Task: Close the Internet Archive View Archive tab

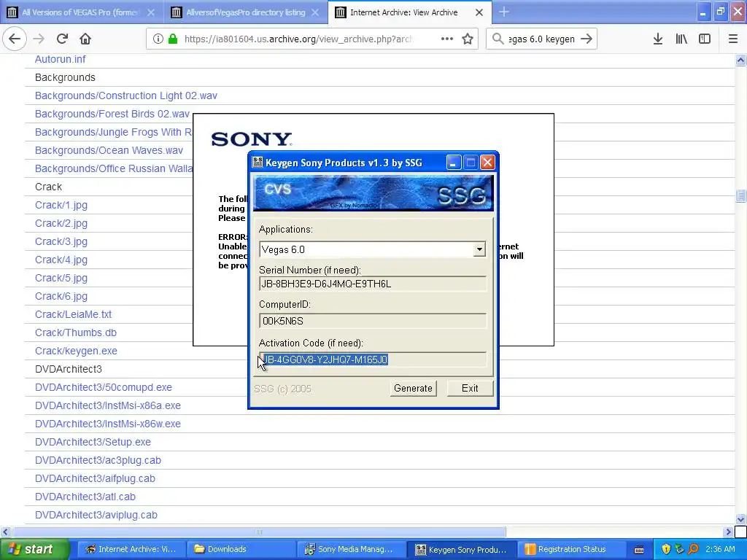Action: point(479,12)
